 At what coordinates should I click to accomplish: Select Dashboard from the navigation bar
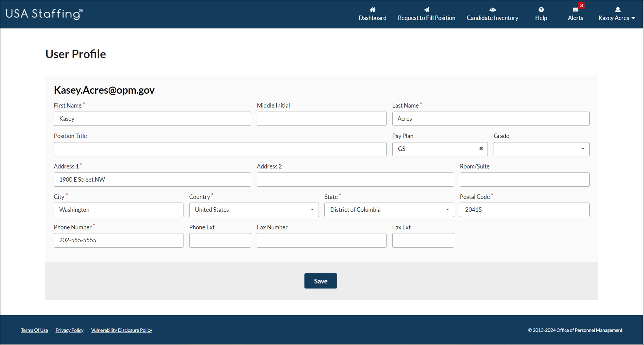coord(372,18)
